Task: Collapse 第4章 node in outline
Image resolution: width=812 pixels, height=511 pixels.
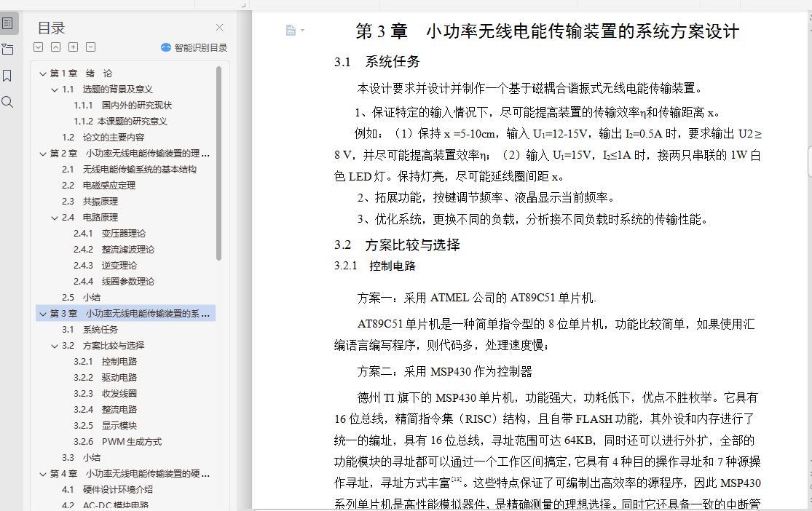Action: 43,474
